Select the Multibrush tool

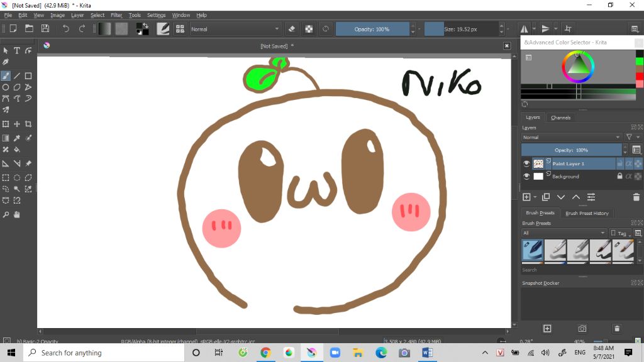coord(6,109)
